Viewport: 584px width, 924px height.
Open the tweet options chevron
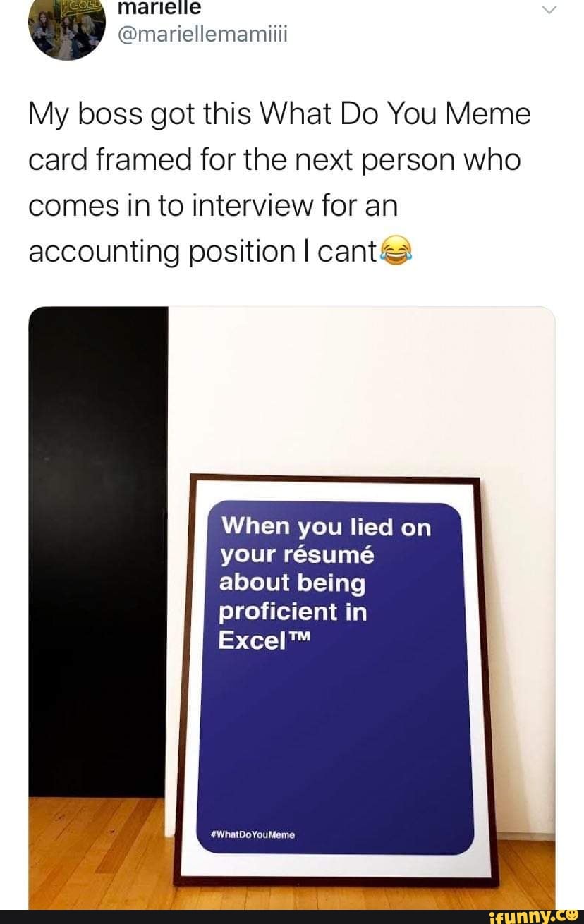[550, 9]
